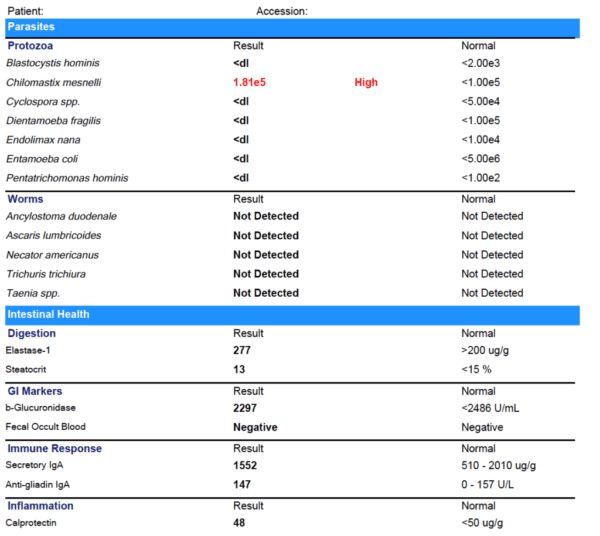Click Not Detected result for Taenia spp.

[x=266, y=293]
